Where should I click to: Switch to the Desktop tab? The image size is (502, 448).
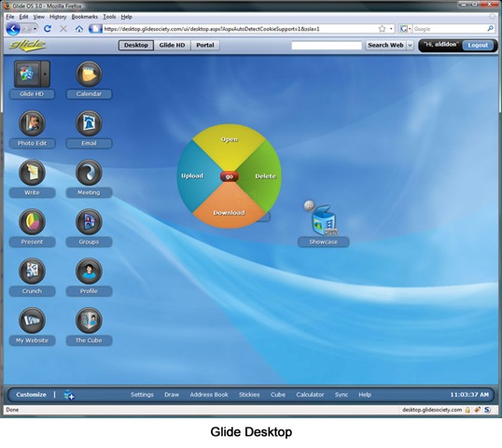136,45
